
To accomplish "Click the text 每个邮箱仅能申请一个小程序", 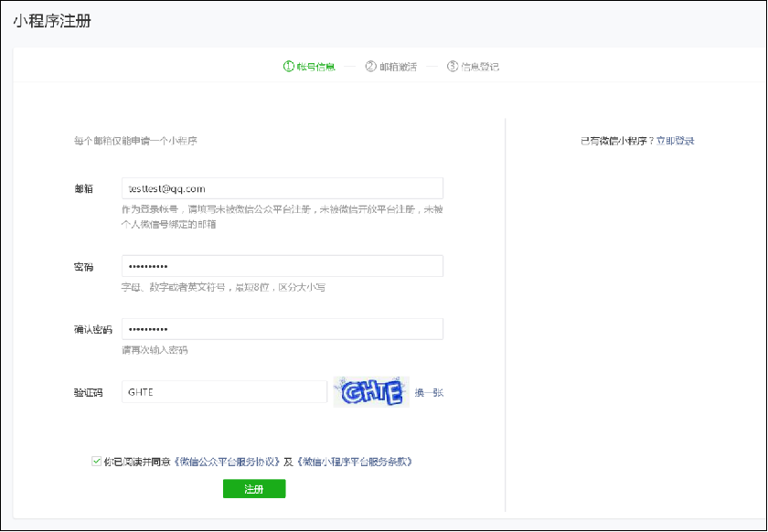I will (x=135, y=141).
